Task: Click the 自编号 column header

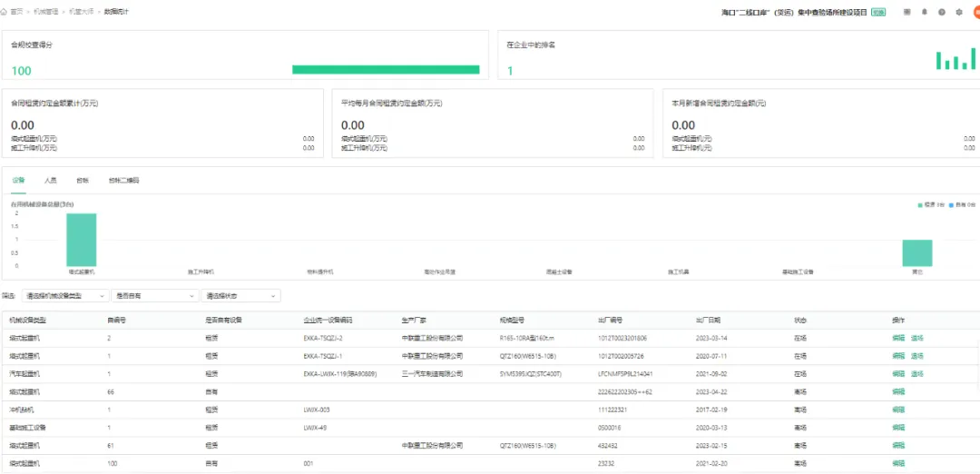Action: tap(117, 321)
